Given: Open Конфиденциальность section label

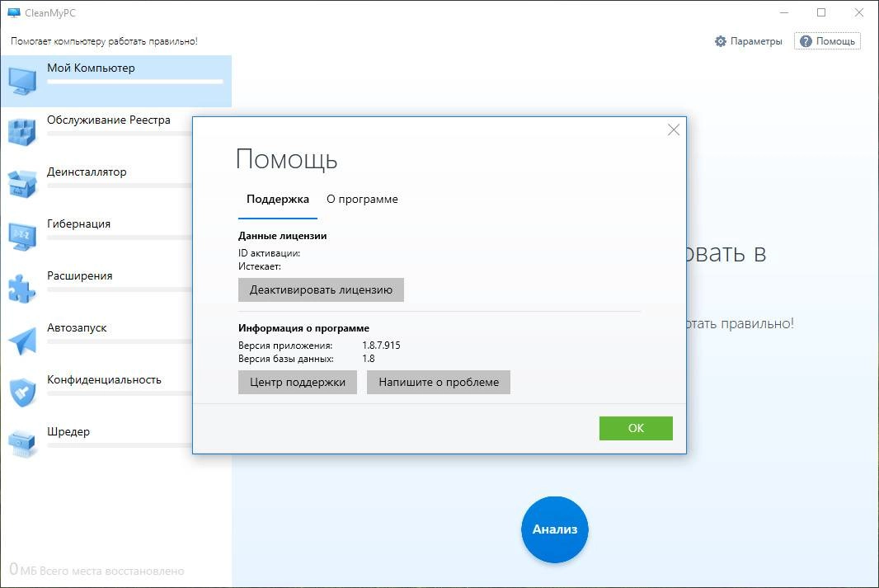Looking at the screenshot, I should (x=104, y=379).
